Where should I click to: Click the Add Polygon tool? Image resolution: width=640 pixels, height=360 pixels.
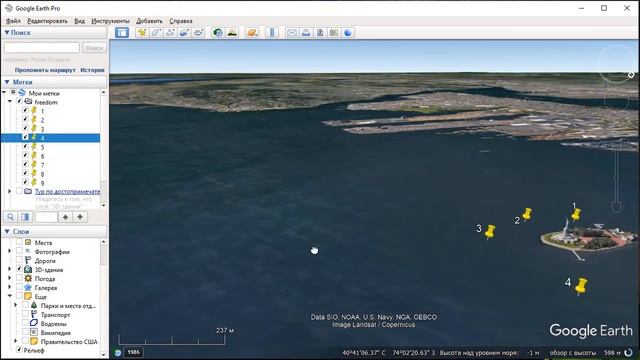click(156, 33)
